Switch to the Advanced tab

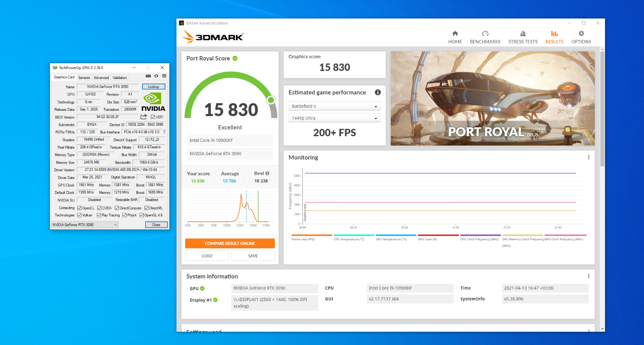pos(101,78)
